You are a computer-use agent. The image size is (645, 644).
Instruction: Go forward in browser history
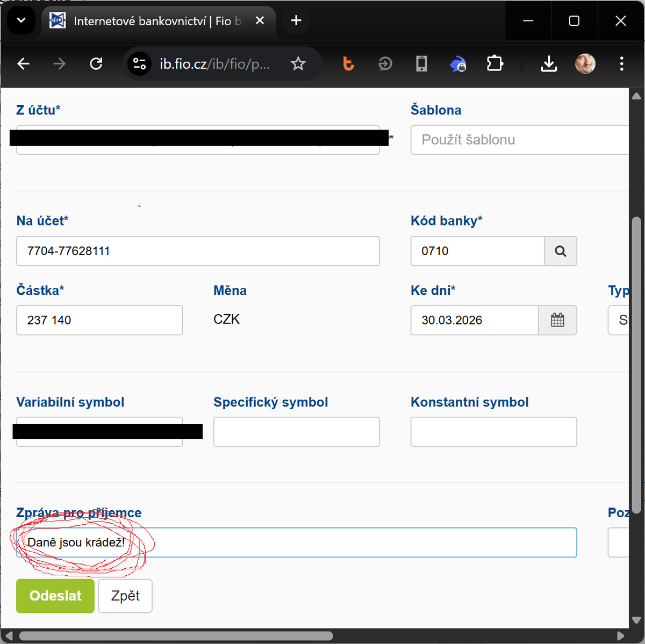(x=60, y=64)
